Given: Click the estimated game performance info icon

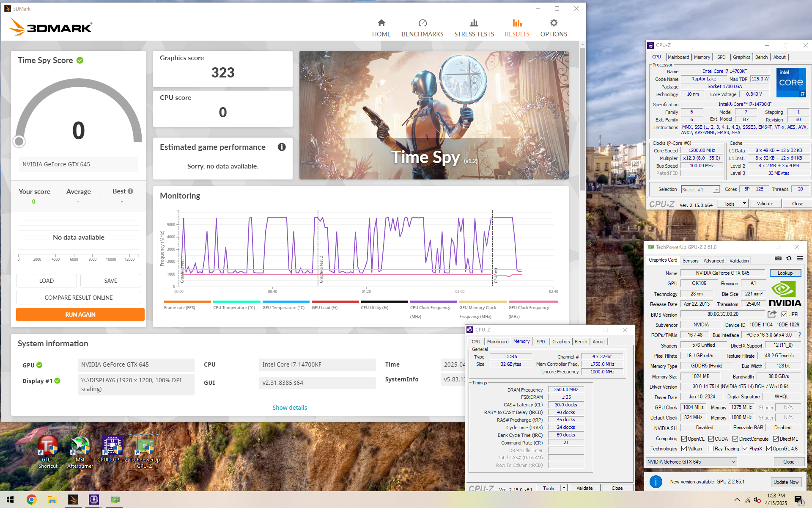Looking at the screenshot, I should pos(282,147).
